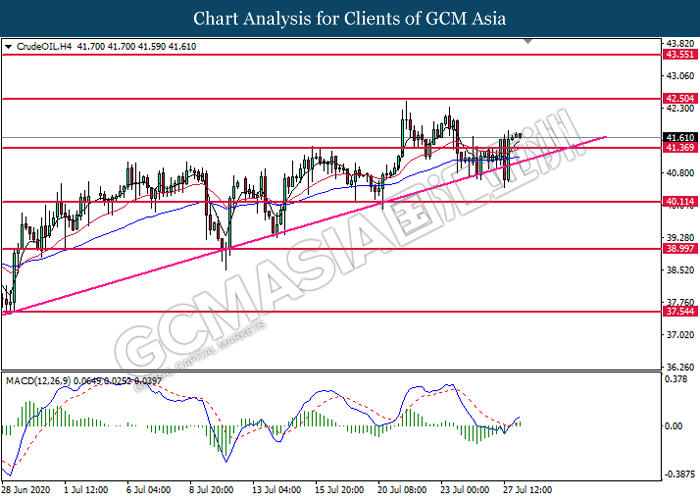The width and height of the screenshot is (700, 500).
Task: Click the 40.800 price axis value
Action: click(680, 173)
